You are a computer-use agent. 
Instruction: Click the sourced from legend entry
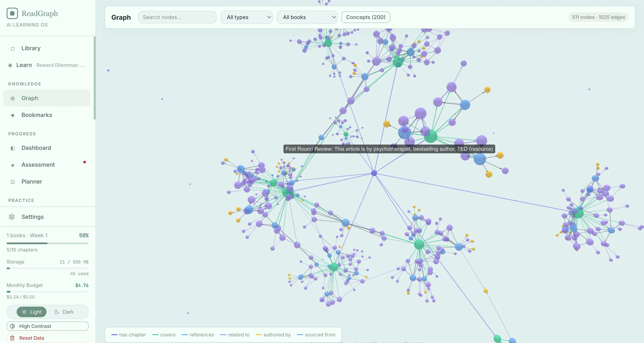(316, 335)
